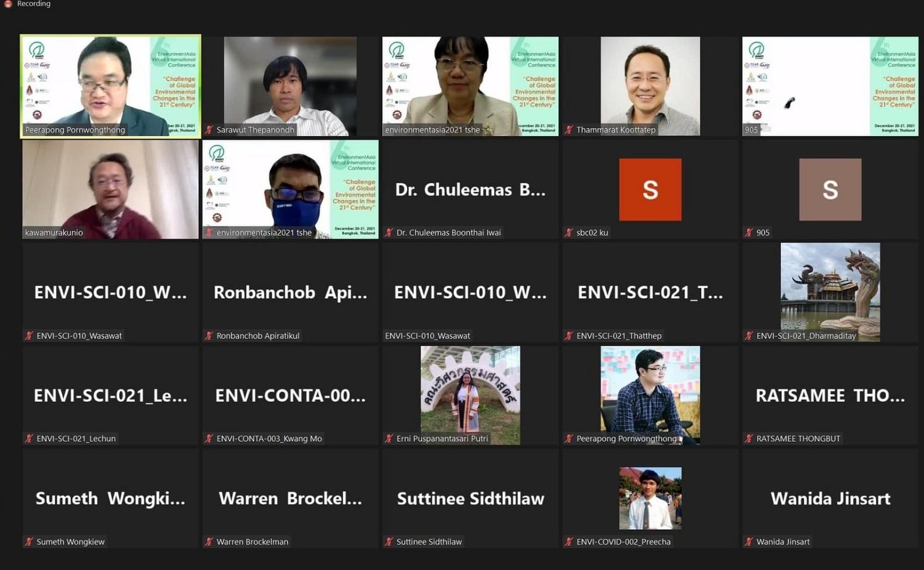
Task: Click ENVI-SCI-021_Dharmaditay's elephant temple photo
Action: click(830, 292)
